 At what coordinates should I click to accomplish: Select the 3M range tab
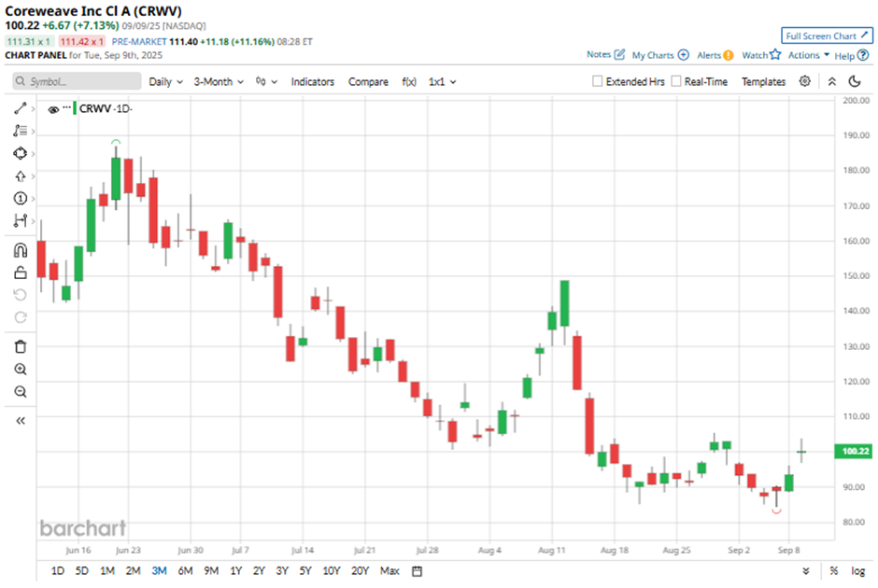point(159,570)
